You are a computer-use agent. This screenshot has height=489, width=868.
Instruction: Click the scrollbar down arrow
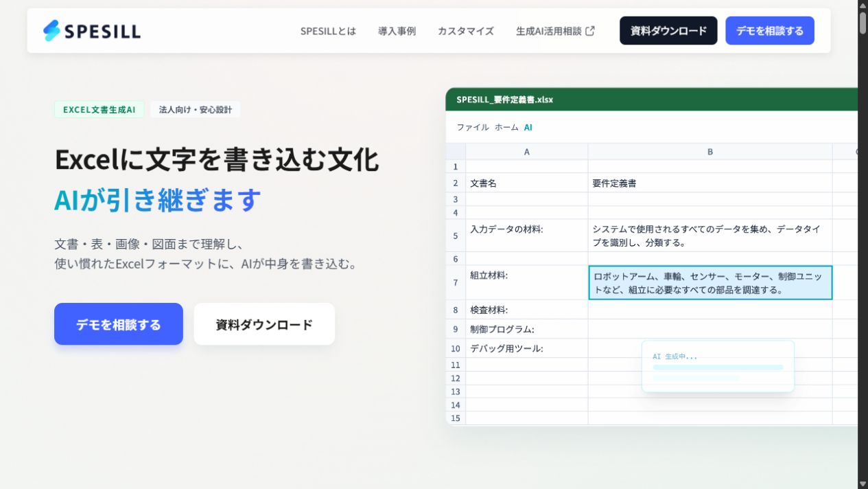tap(863, 484)
